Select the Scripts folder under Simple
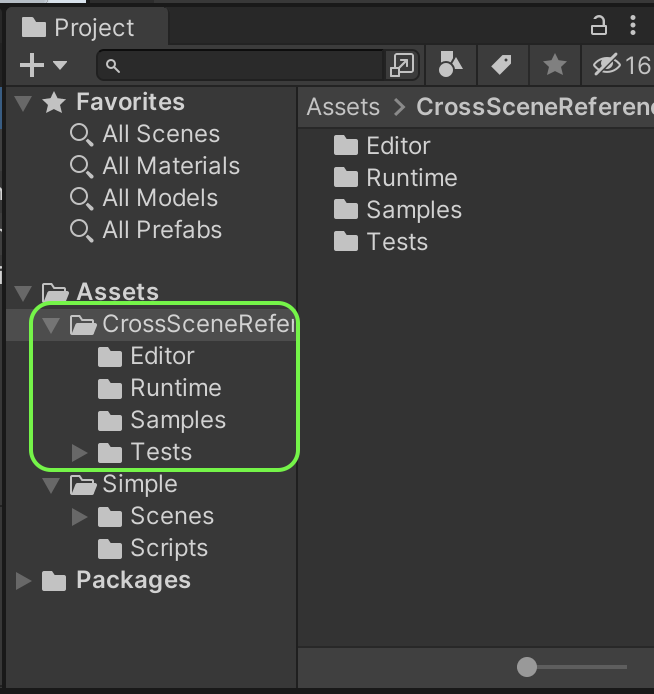The width and height of the screenshot is (654, 694). click(x=168, y=548)
